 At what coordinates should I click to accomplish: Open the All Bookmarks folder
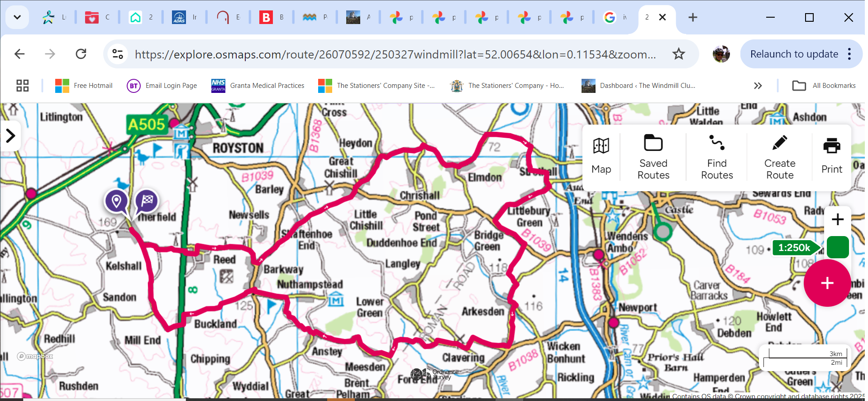click(824, 86)
